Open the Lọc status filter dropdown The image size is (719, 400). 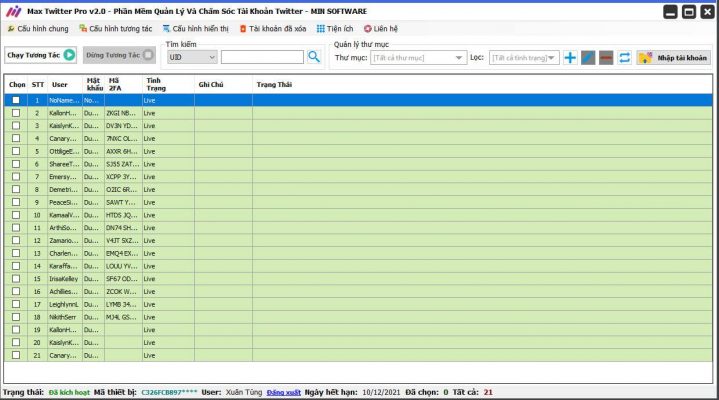525,58
